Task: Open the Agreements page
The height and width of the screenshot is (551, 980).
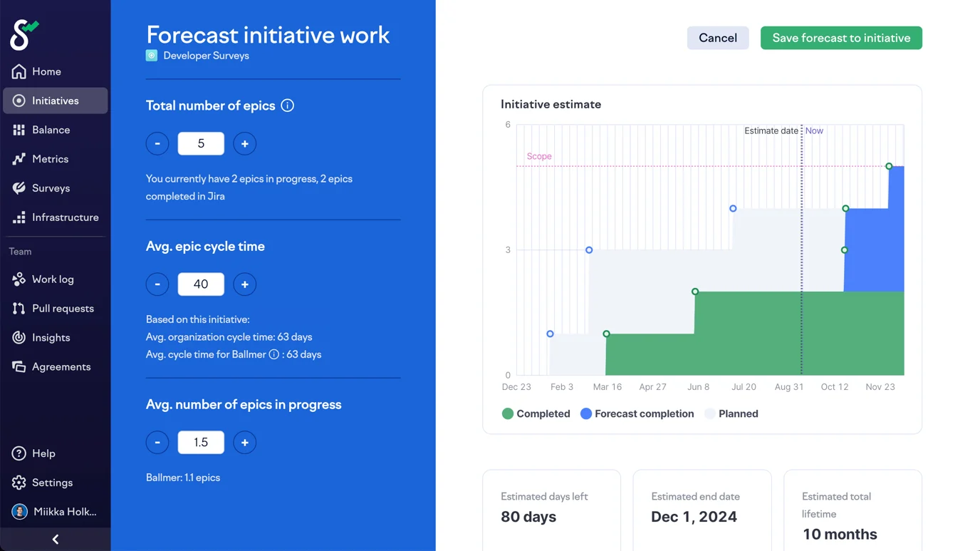Action: (x=60, y=366)
